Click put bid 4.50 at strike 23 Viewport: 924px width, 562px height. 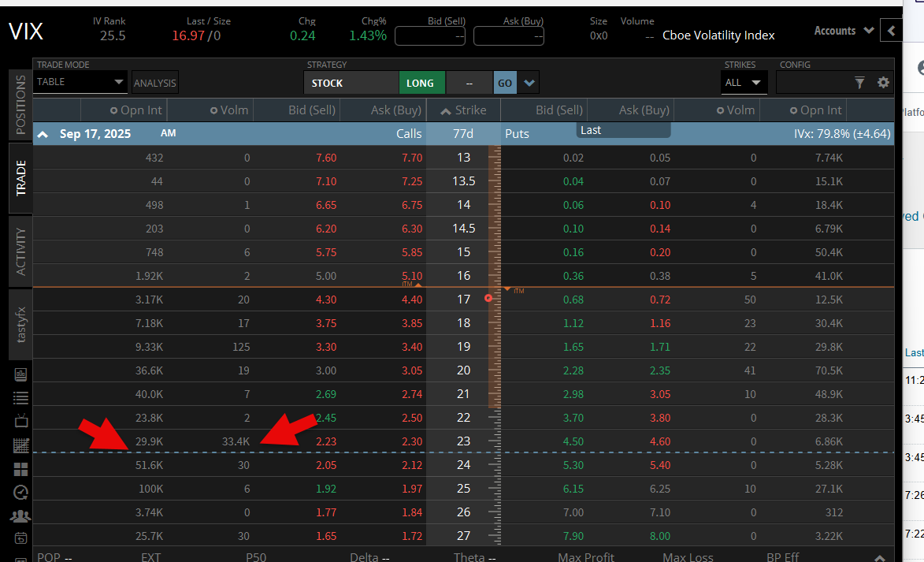573,441
